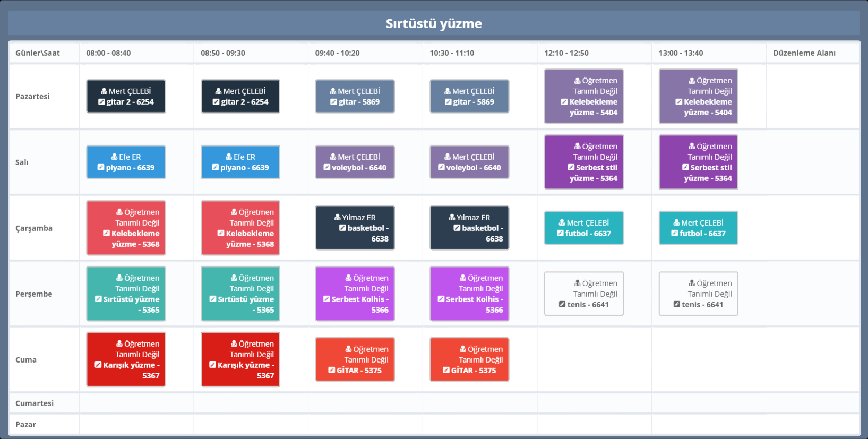Click teacher icon on Çarşamba 09:40 Yılmaz ER card
868x439 pixels.
(337, 218)
